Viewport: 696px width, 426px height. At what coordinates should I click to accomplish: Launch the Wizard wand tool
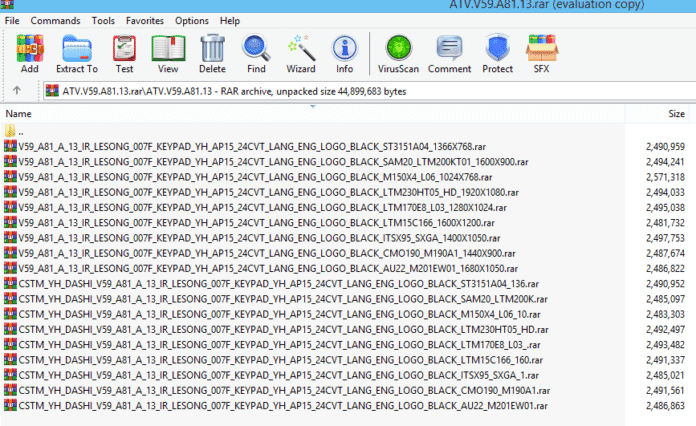click(301, 52)
